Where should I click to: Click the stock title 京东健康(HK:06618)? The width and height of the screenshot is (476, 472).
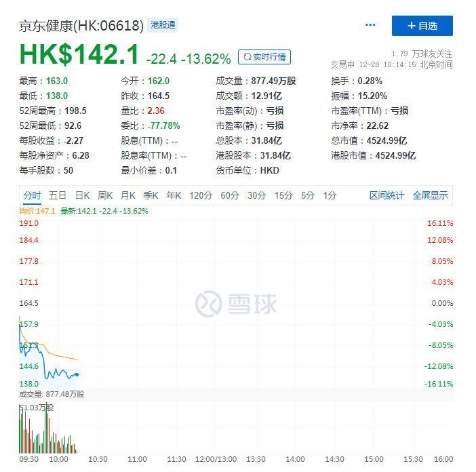pos(81,26)
